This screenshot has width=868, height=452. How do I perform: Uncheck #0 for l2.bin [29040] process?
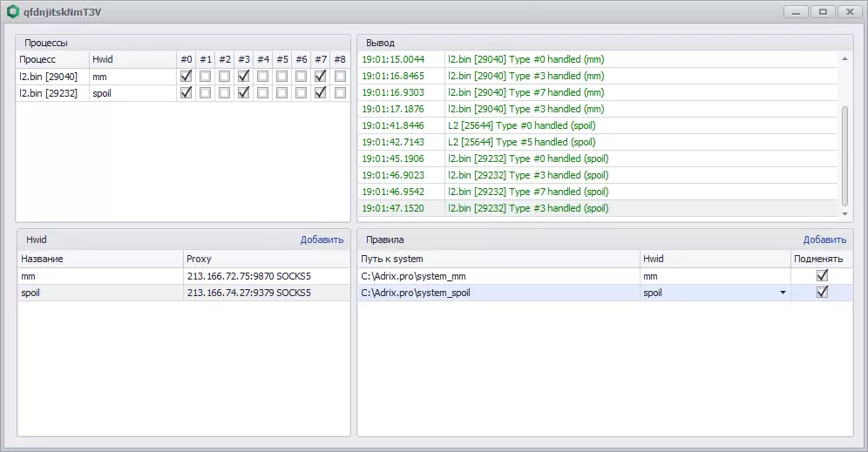click(x=186, y=76)
